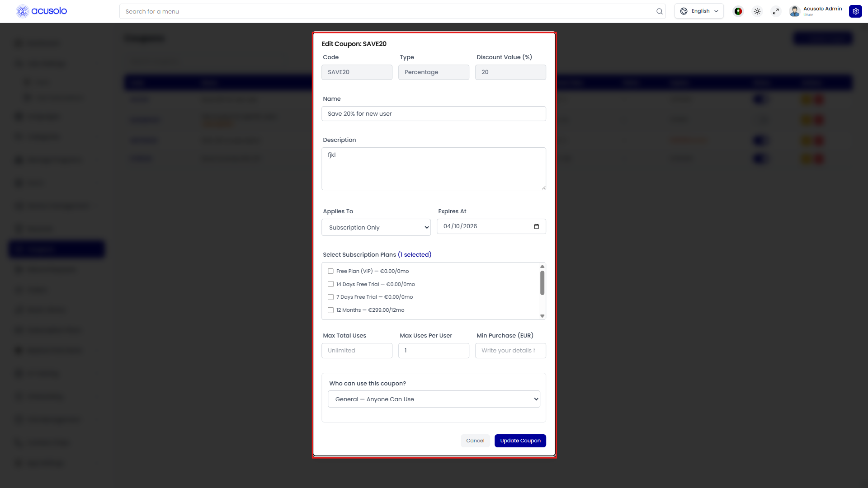Click the Acusolo Admin user name
Screen dimensions: 868x488
[x=822, y=9]
